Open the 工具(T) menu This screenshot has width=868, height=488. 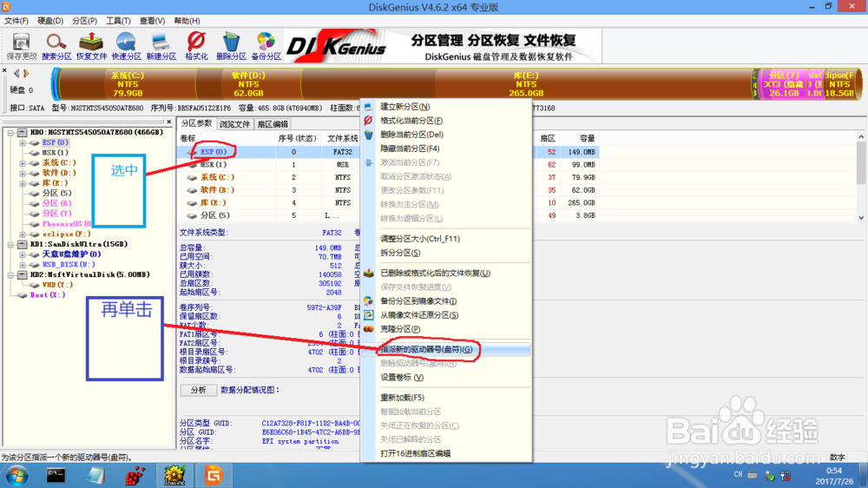click(x=118, y=21)
